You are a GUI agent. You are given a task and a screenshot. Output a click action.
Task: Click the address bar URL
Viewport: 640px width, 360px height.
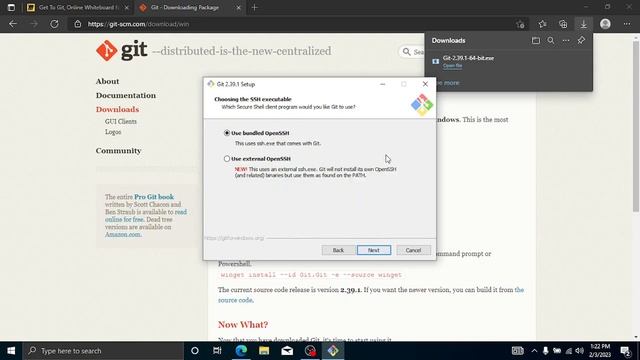click(x=138, y=24)
